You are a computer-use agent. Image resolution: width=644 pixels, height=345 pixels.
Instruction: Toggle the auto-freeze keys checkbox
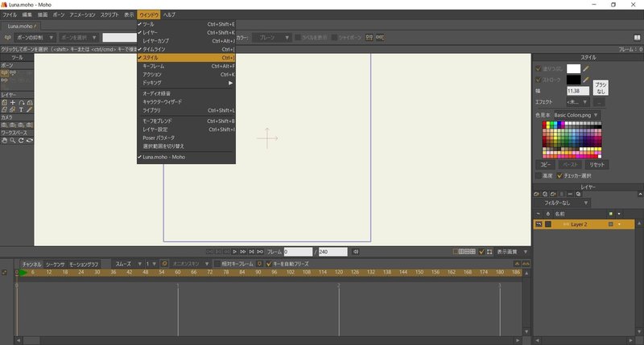[269, 264]
